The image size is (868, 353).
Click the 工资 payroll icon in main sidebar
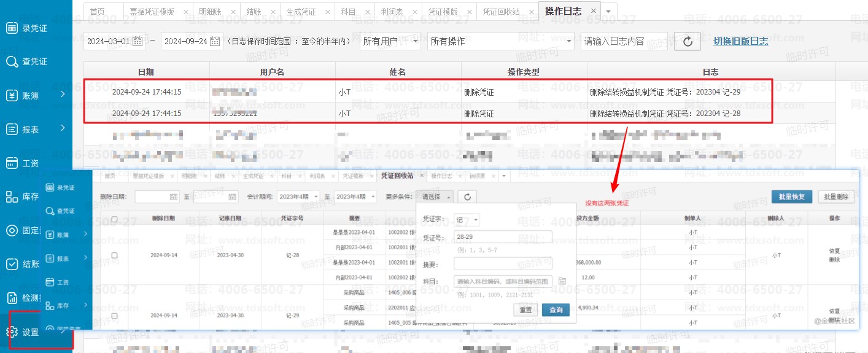click(12, 163)
